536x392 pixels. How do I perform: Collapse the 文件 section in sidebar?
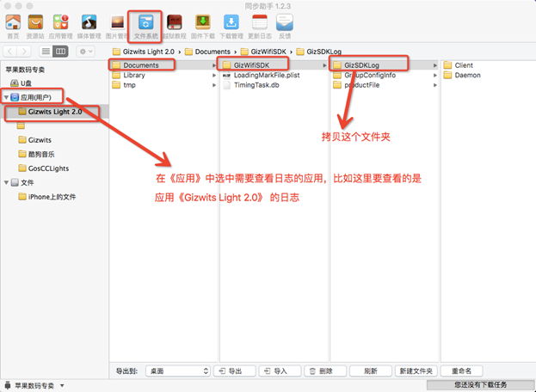[x=7, y=182]
